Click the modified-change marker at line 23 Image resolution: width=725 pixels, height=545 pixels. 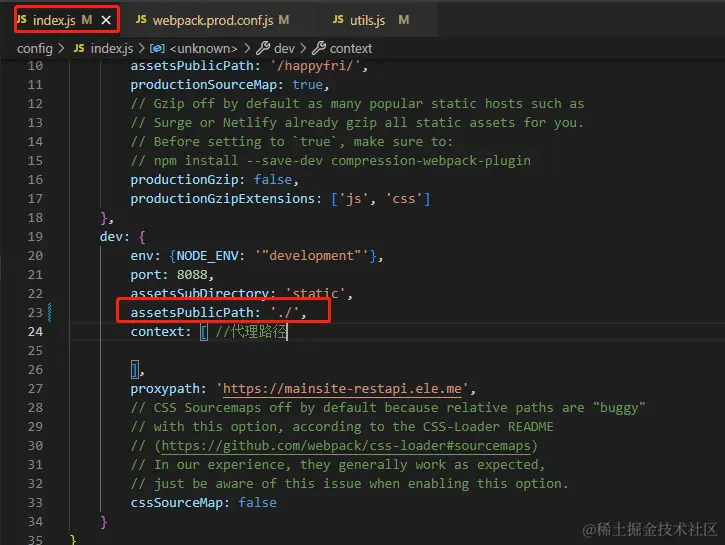(49, 312)
